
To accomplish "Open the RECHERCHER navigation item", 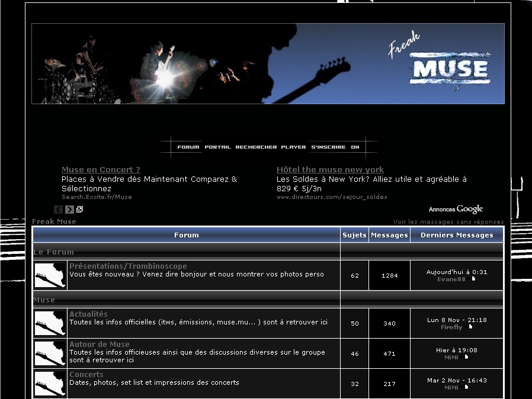I will tap(256, 147).
